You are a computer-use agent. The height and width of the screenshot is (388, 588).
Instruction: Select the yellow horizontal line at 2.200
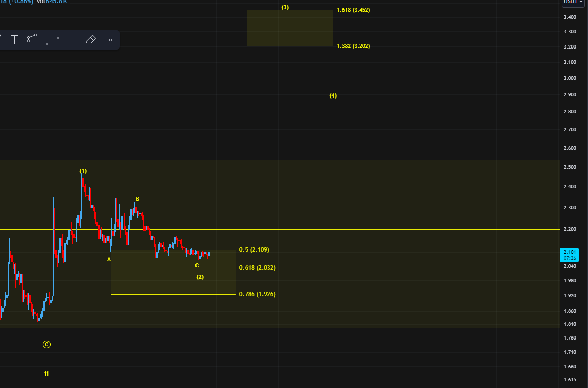click(x=279, y=229)
